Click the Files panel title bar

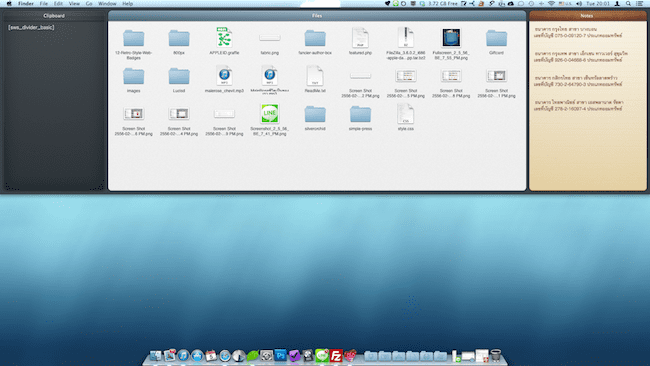[x=317, y=16]
